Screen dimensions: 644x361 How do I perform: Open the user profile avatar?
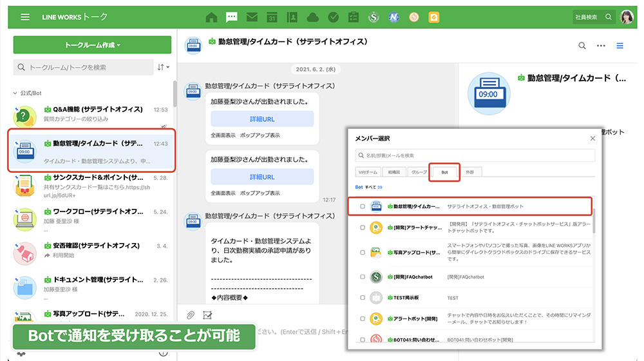[627, 17]
